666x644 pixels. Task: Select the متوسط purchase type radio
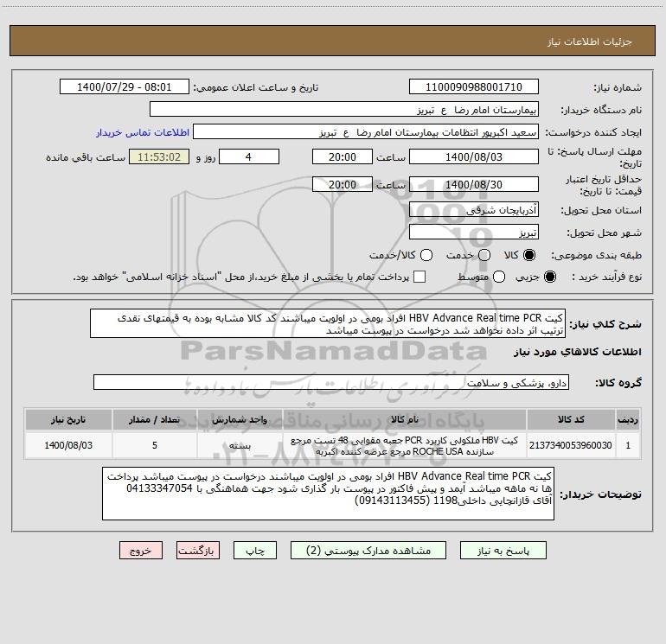[499, 277]
